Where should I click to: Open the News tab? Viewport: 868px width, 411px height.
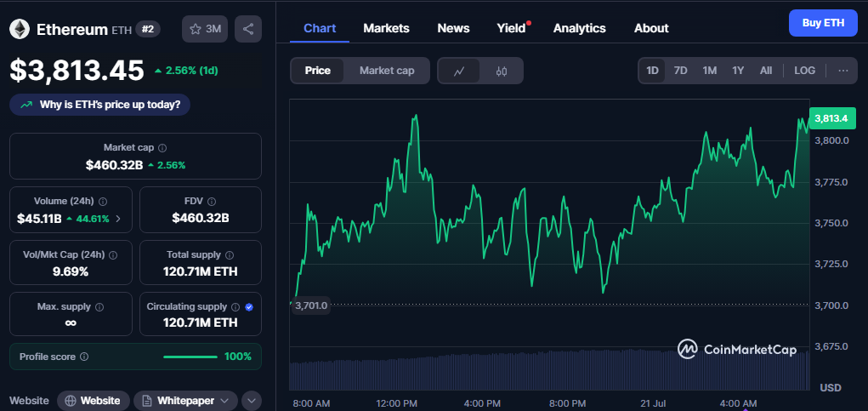click(x=453, y=28)
